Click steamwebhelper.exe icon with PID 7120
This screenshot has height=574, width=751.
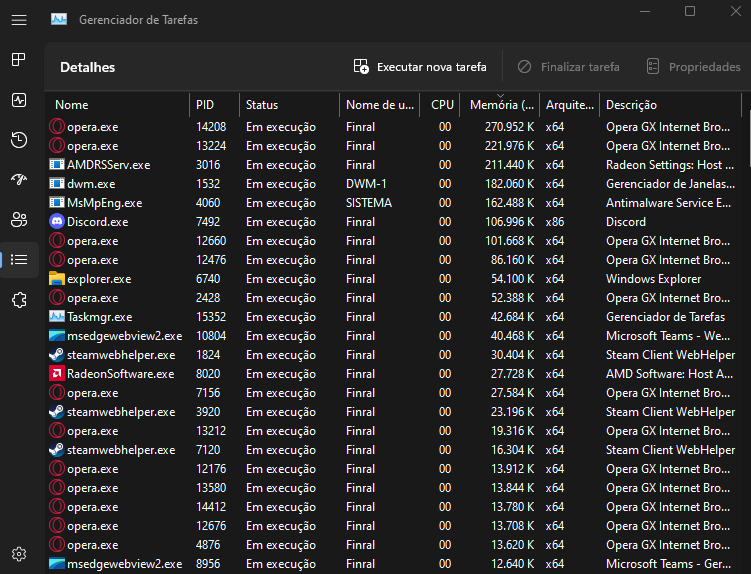point(57,449)
